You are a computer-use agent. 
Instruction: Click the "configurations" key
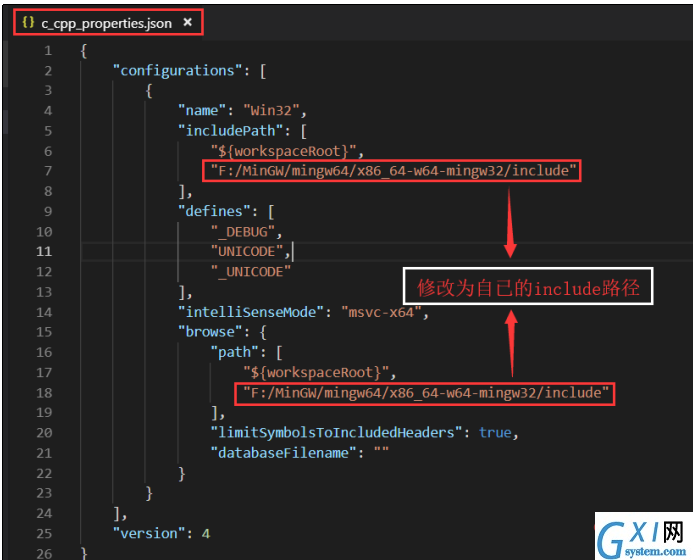click(x=177, y=71)
